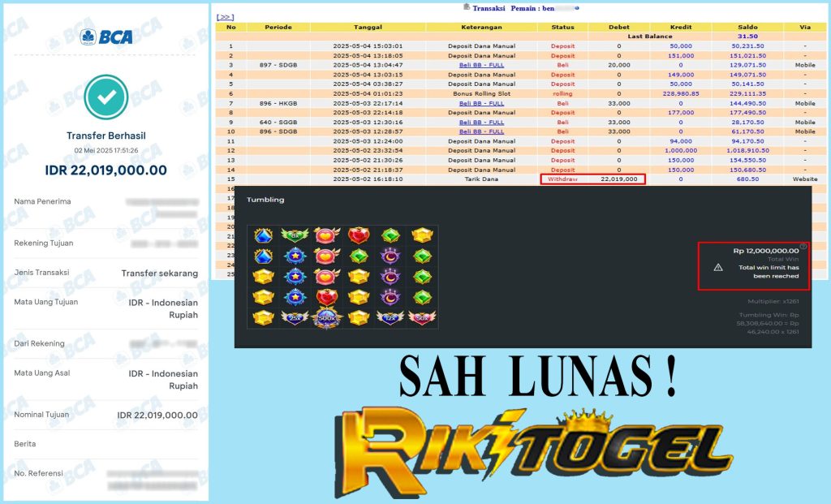
Task: Open Beli BB - FULL link for 897 - SDGB
Action: coord(481,65)
